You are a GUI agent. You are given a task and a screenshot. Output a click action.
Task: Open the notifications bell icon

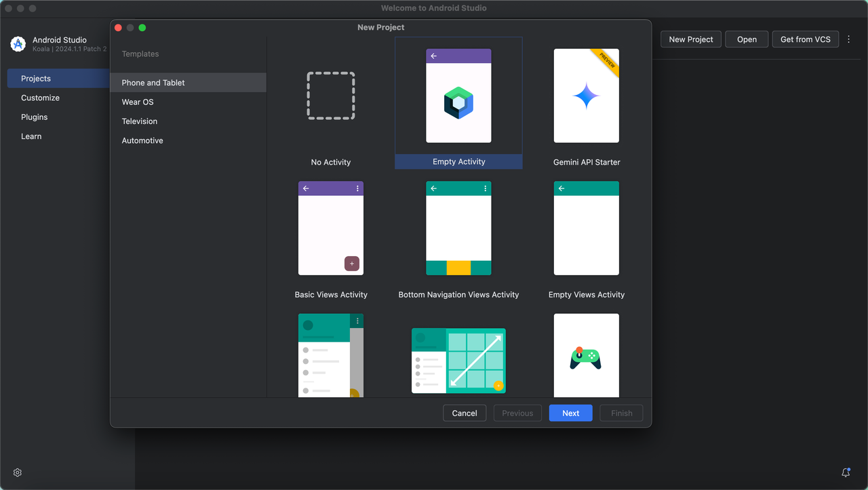point(846,472)
